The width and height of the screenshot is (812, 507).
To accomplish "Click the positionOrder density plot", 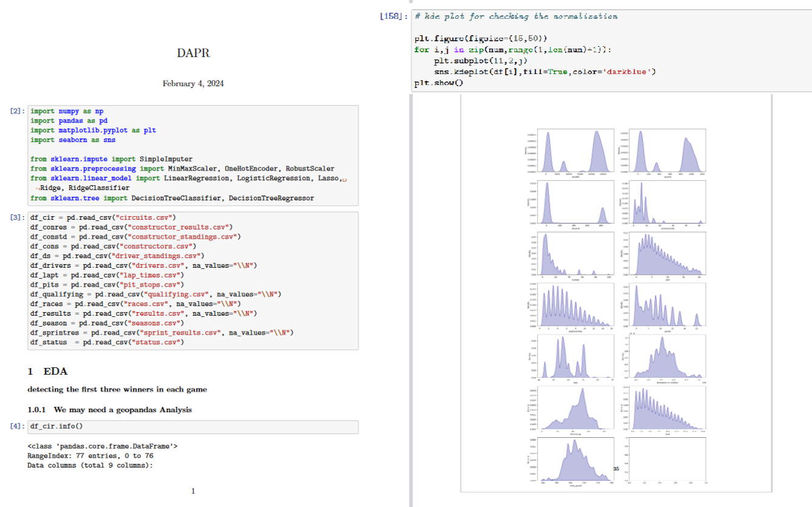I will (x=575, y=306).
